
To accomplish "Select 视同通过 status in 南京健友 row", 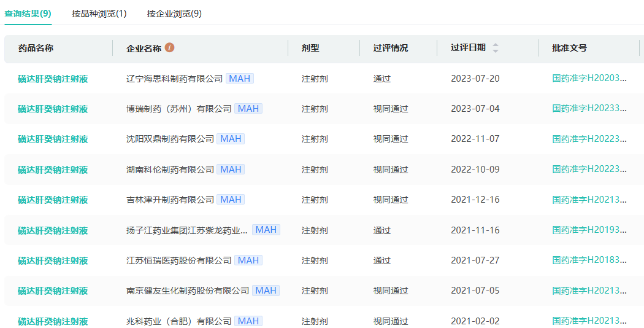I will click(391, 291).
